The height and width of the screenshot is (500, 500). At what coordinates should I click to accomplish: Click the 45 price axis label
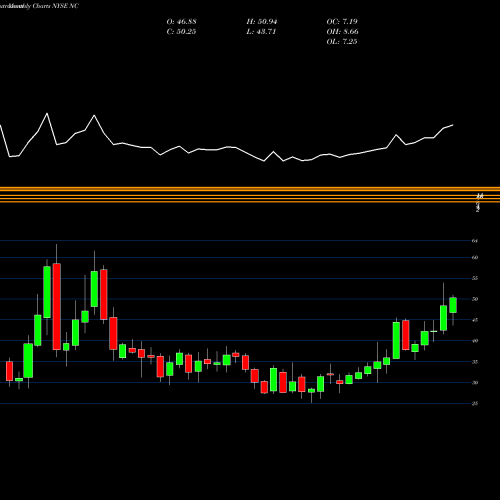pyautogui.click(x=475, y=320)
